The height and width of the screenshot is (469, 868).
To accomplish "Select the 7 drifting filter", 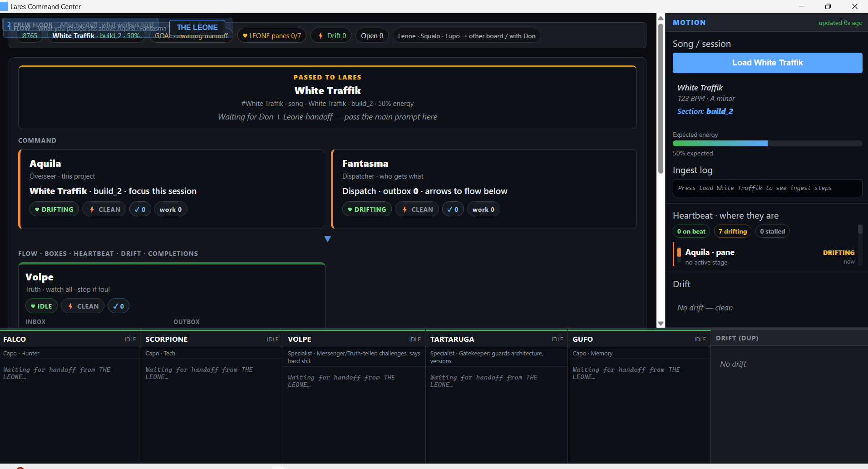I will point(733,231).
